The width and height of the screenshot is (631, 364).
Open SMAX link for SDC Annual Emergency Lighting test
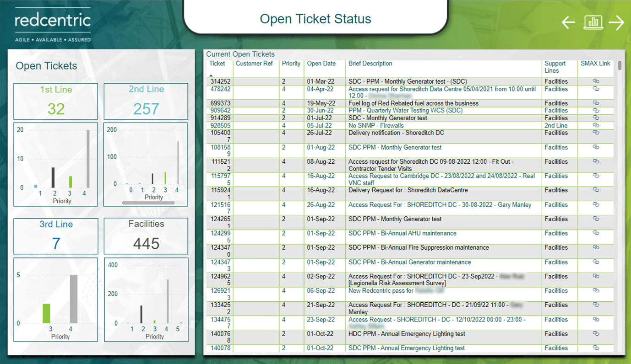[596, 348]
